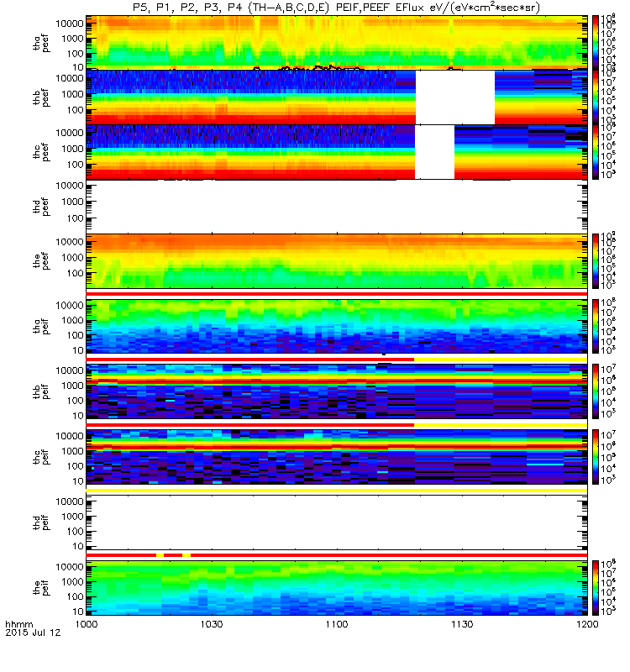Select the 'thb peif' panel axis label
630x672 pixels.
pyautogui.click(x=41, y=391)
